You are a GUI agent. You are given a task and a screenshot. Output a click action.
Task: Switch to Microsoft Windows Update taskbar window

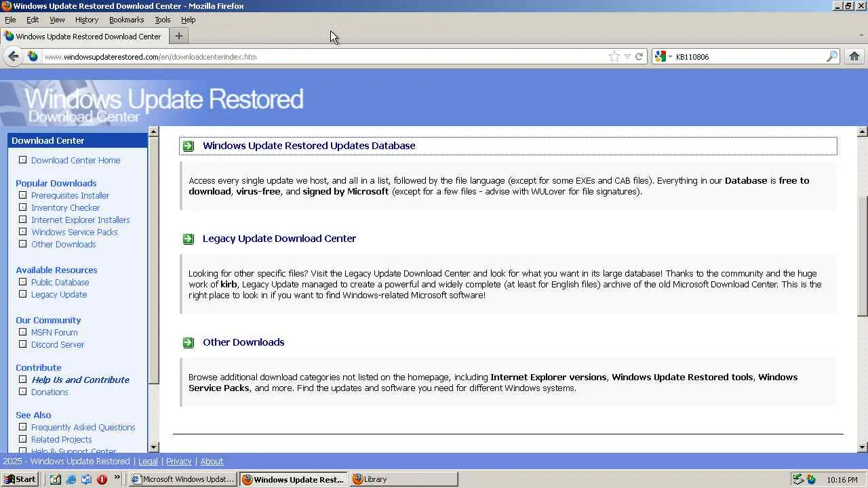click(x=182, y=479)
